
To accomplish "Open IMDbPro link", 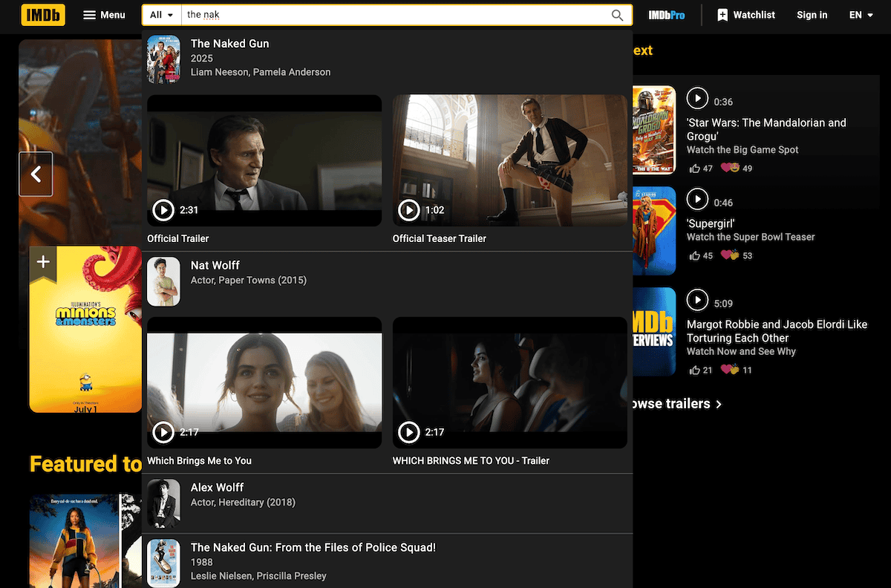I will pos(666,15).
